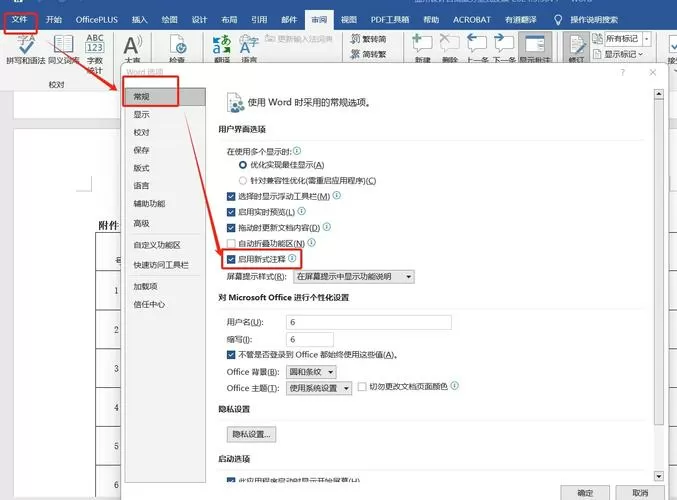Switch to the 视图 ribbon tab
677x500 pixels.
point(349,19)
